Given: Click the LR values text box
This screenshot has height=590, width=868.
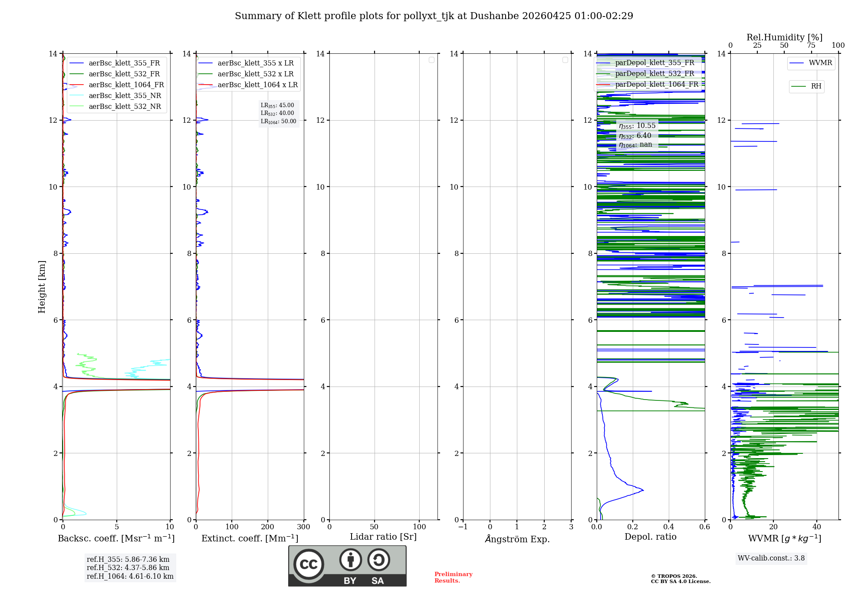Looking at the screenshot, I should pos(279,113).
